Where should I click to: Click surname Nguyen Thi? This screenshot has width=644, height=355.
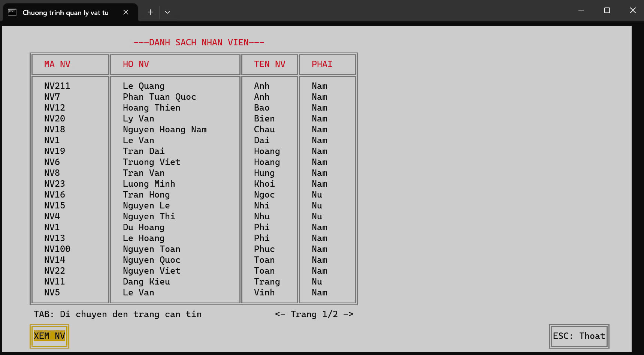pyautogui.click(x=149, y=217)
